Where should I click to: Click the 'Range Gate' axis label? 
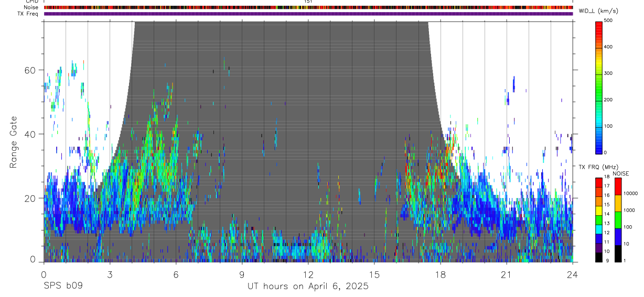click(x=13, y=142)
